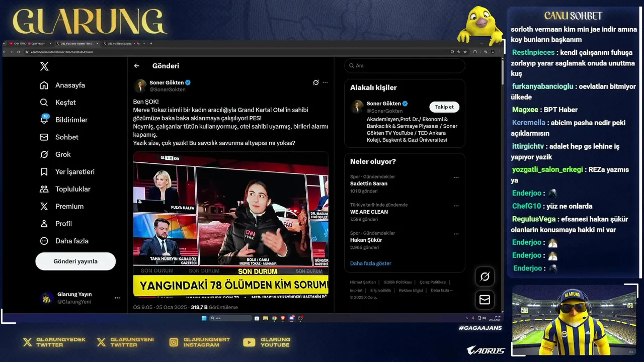Screen dimensions: 644x362
Task: Open more options for Hakan Şükür trend
Action: pos(456,234)
